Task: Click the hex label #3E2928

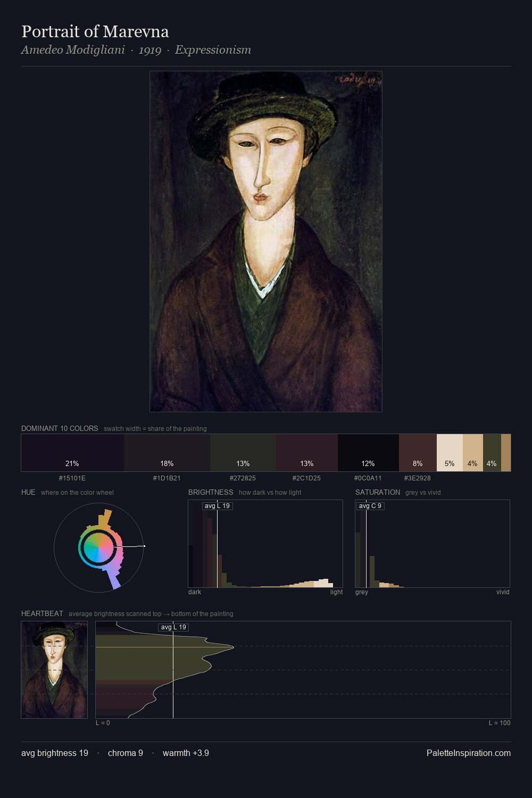Action: 418,478
